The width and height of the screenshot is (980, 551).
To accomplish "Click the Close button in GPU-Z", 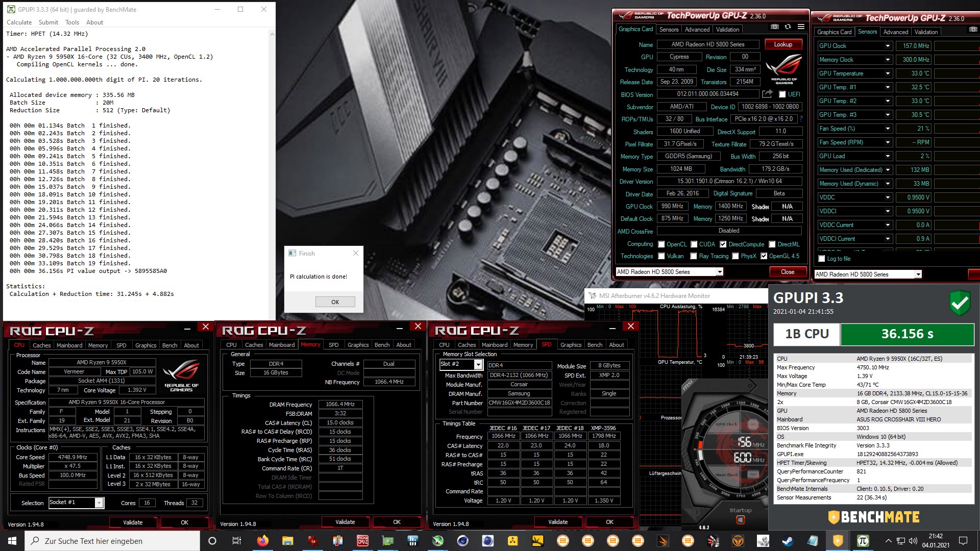I will point(788,272).
